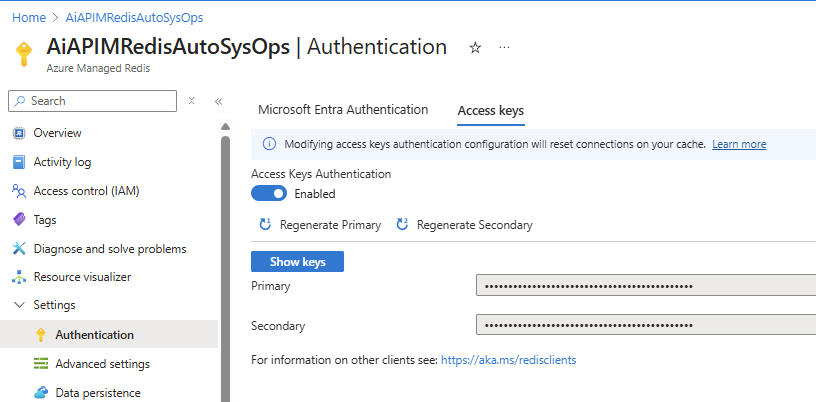The image size is (816, 402).
Task: Click the Data persistence cloud icon
Action: click(41, 392)
